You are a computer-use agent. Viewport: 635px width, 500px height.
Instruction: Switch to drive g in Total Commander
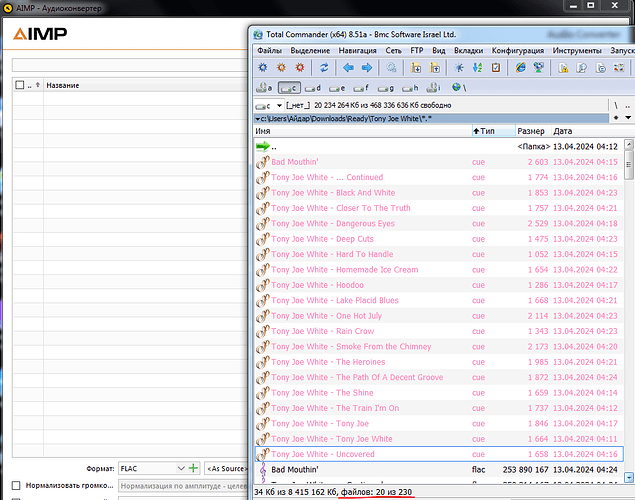(386, 87)
